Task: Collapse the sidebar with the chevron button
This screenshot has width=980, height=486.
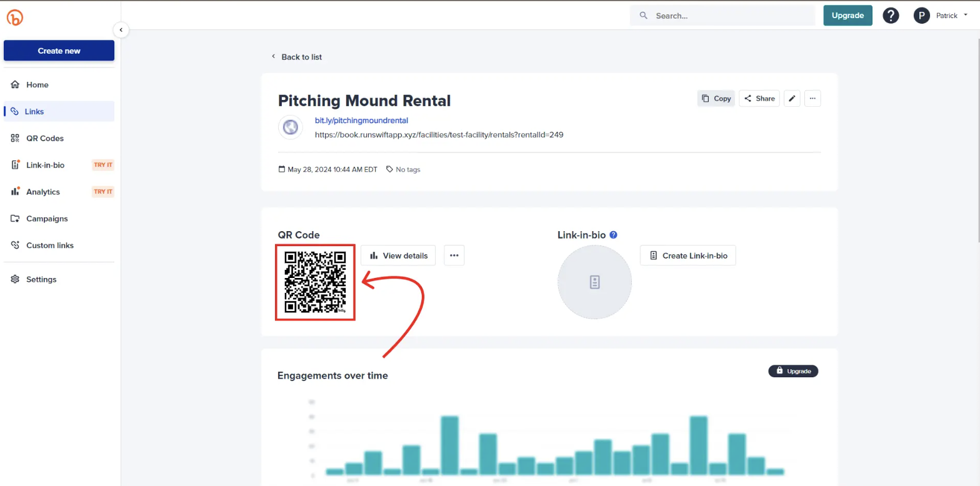Action: point(121,29)
